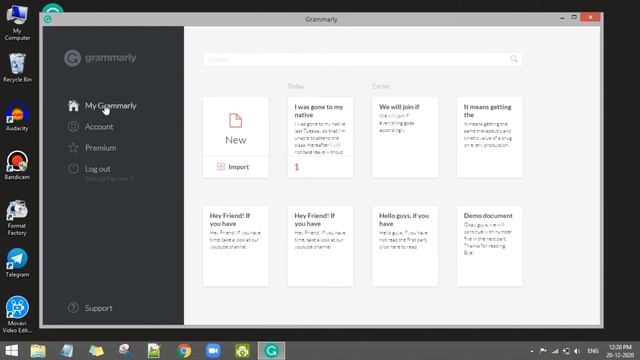Open 'I was gone to my native' document
This screenshot has height=360, width=640.
pos(320,137)
